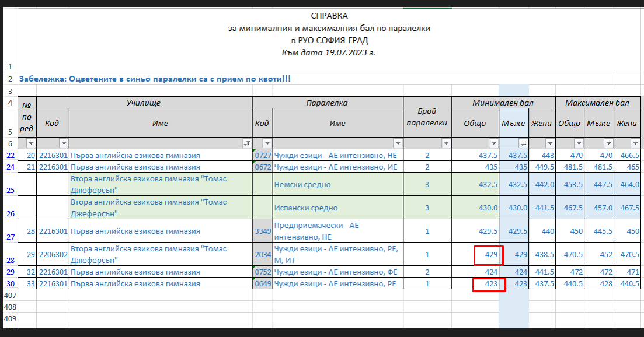
Task: Select parallel code cell 3349
Action: (x=262, y=231)
